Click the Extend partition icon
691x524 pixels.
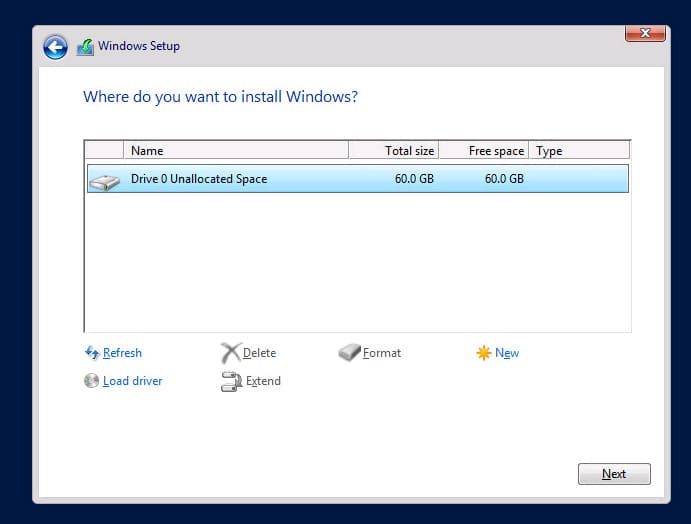[x=231, y=381]
